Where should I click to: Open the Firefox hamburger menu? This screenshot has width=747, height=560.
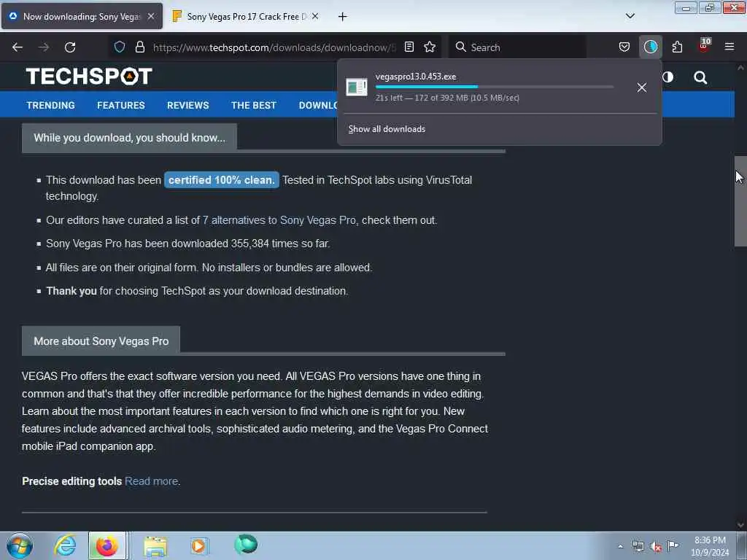[729, 47]
